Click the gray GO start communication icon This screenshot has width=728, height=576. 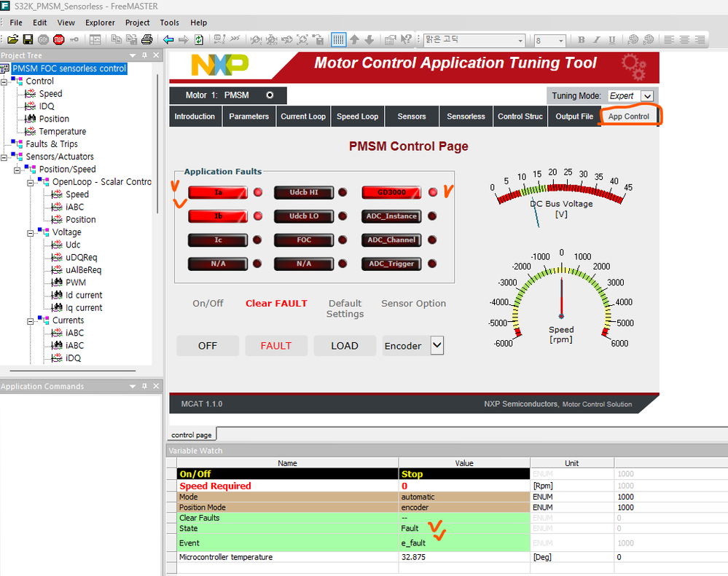43,40
